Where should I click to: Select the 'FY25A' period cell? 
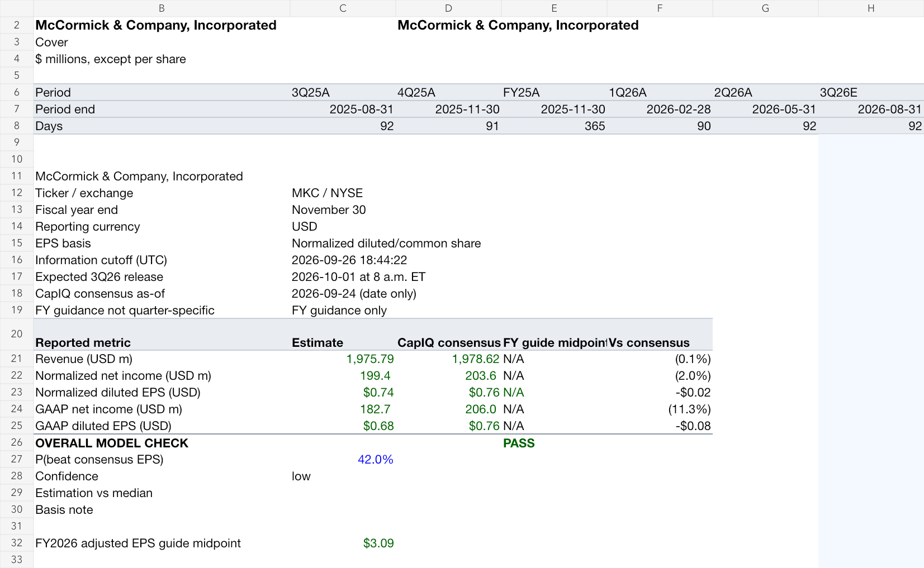pyautogui.click(x=554, y=92)
